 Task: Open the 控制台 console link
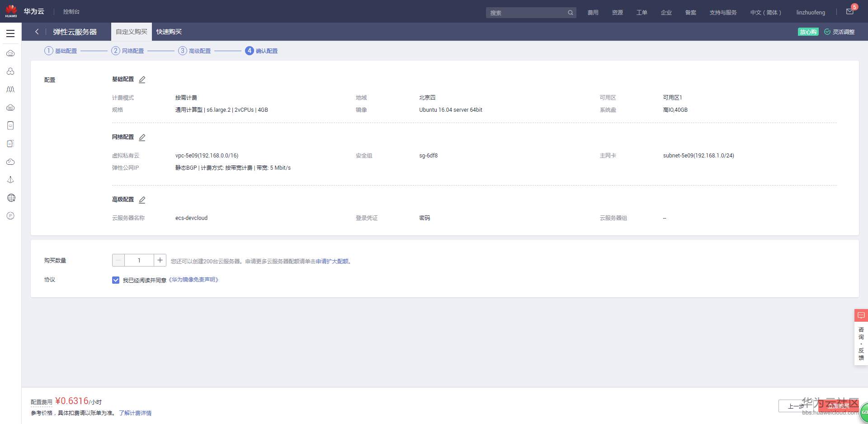[71, 12]
